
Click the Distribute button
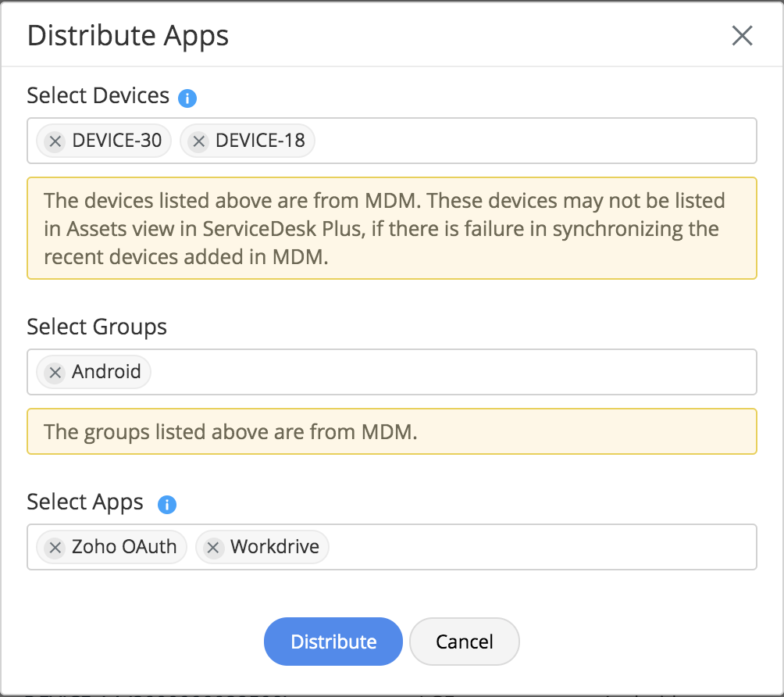click(x=333, y=642)
